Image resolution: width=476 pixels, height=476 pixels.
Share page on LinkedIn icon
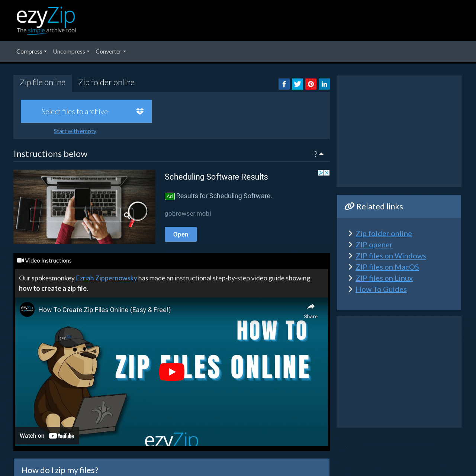click(324, 84)
